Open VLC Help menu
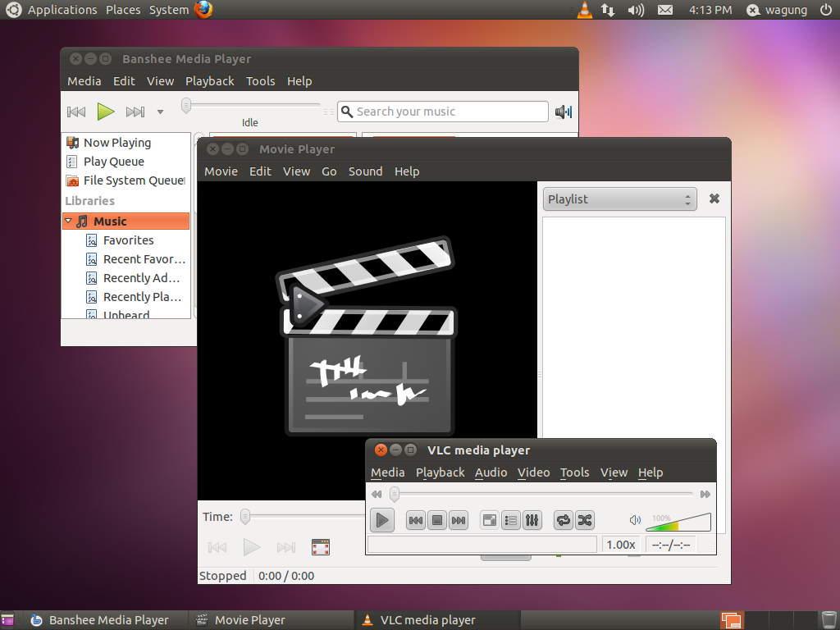840x630 pixels. (x=651, y=472)
